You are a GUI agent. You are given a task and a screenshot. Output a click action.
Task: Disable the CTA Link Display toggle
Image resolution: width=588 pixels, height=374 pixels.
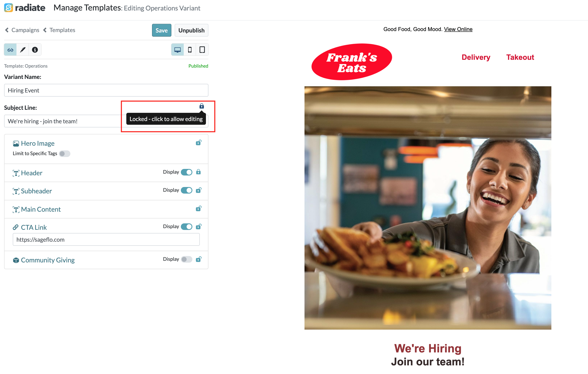pyautogui.click(x=187, y=227)
